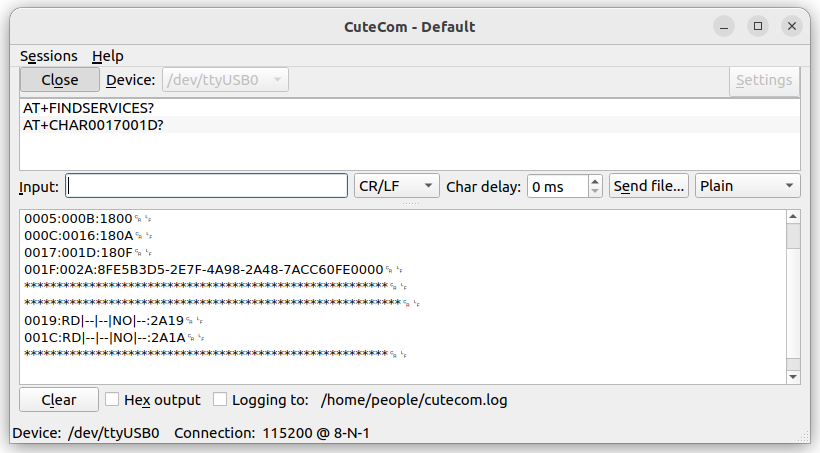Screen dimensions: 820x453
Task: Click the splitter handle dots below input
Action: point(411,203)
